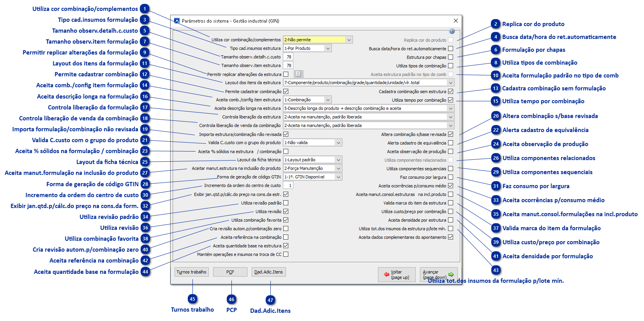
Task: Uncheck Utiliza tempo por combinação
Action: [x=451, y=100]
